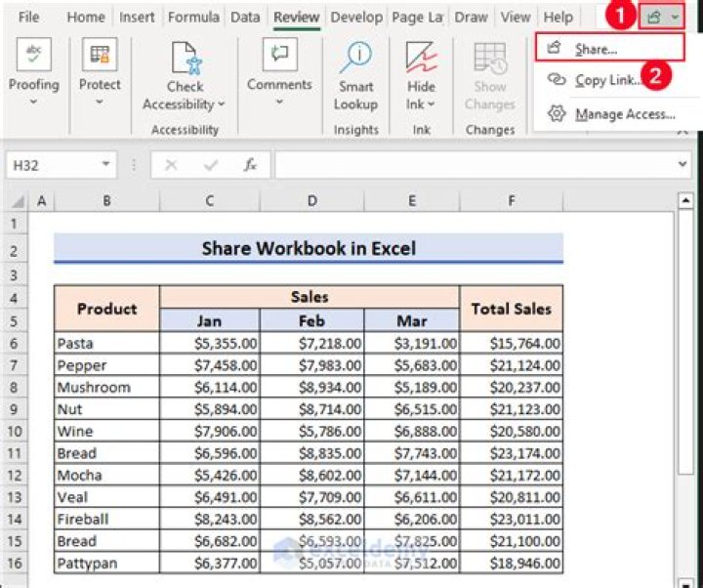
Task: Click the Hide Ink icon
Action: point(421,58)
